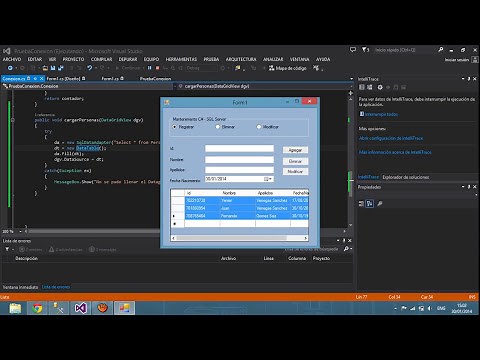Click the Save file toolbar icon
The width and height of the screenshot is (480, 360).
(x=53, y=68)
